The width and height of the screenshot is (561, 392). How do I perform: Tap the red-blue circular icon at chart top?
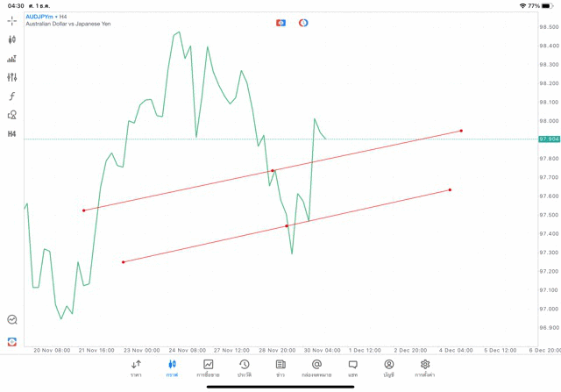click(x=303, y=23)
